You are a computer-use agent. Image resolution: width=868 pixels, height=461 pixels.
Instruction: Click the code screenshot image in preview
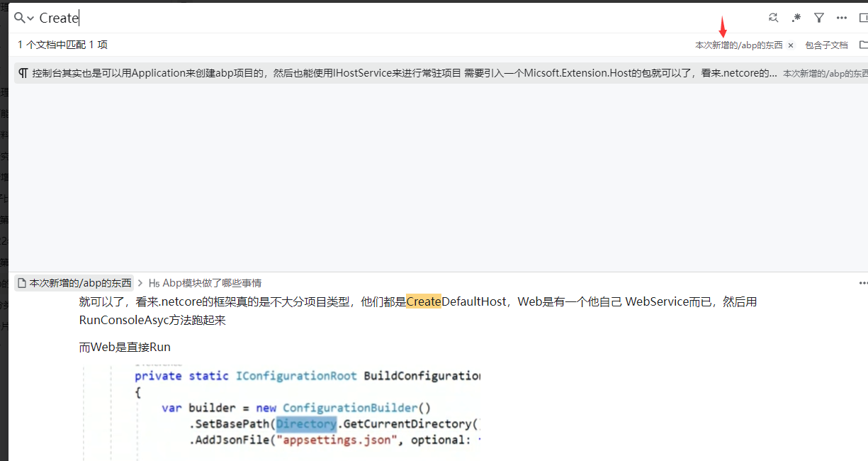tap(281, 413)
